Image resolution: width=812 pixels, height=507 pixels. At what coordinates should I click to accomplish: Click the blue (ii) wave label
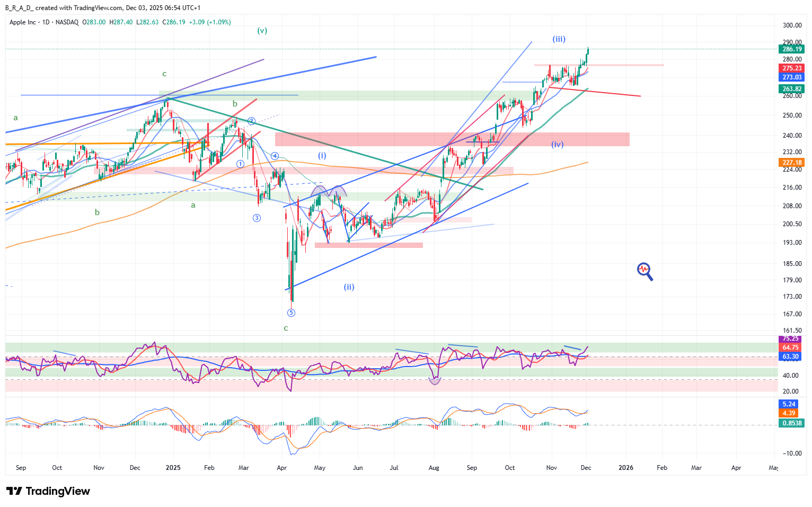(x=349, y=287)
